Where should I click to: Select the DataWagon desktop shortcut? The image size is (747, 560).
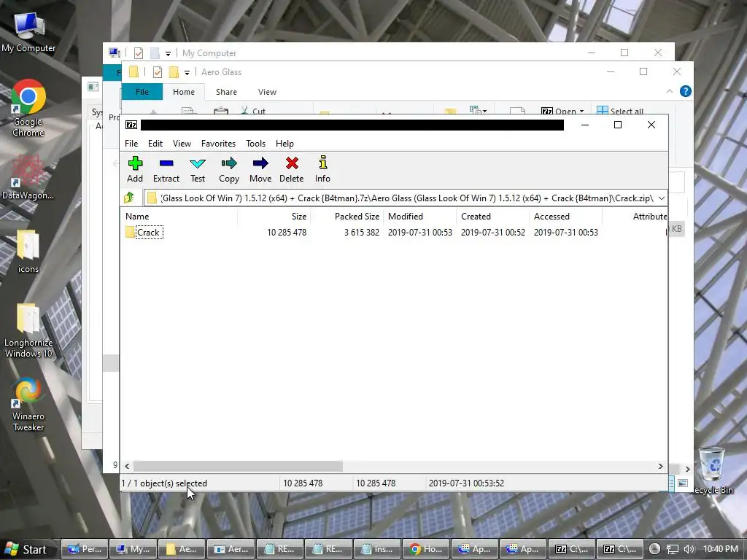point(28,177)
